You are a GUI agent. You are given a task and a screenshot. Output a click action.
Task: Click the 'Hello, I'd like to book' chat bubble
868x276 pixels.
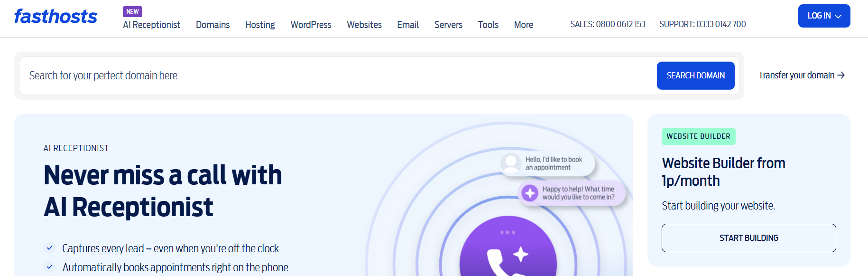coord(547,163)
